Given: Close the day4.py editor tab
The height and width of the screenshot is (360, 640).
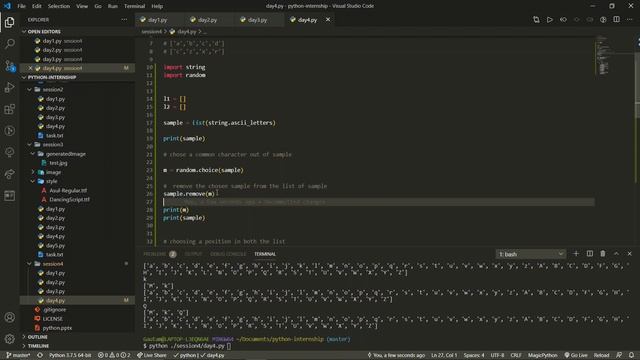Looking at the screenshot, I should 328,20.
